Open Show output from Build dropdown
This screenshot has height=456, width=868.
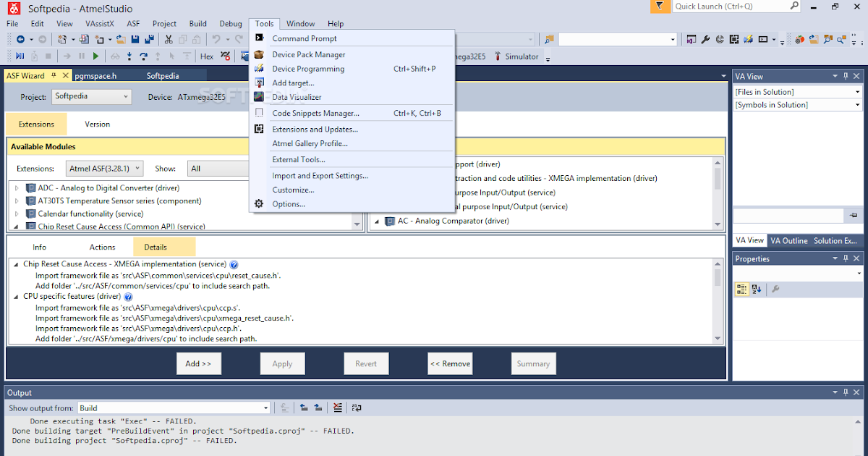tap(174, 408)
